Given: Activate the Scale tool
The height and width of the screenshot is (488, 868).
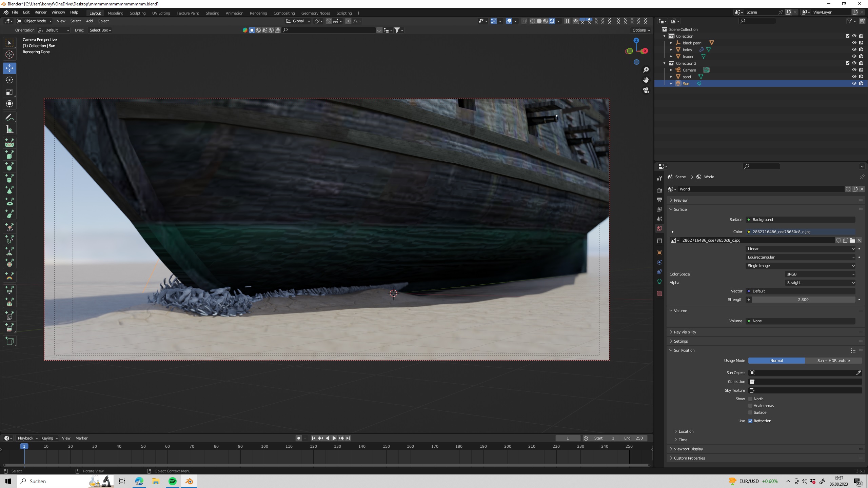Looking at the screenshot, I should pyautogui.click(x=9, y=92).
